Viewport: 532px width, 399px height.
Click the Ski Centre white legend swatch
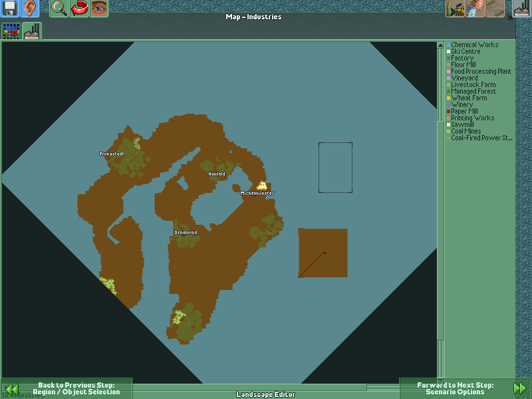click(448, 52)
